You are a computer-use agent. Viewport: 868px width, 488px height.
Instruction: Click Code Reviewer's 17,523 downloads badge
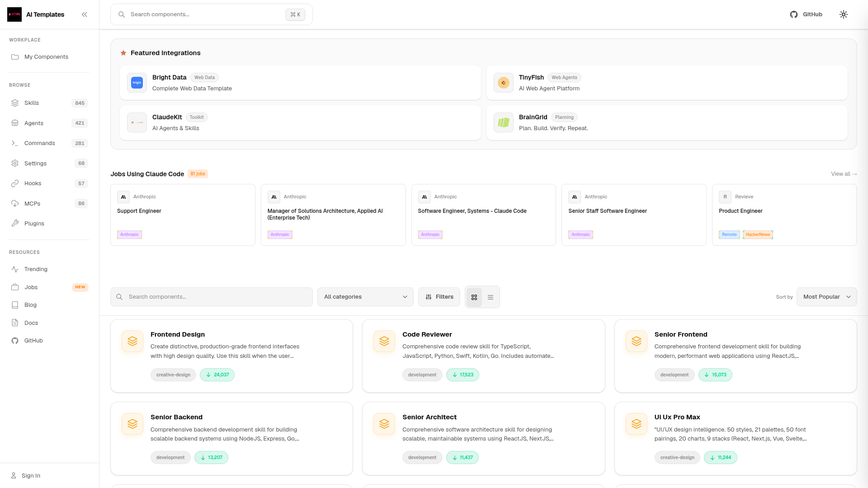(462, 375)
